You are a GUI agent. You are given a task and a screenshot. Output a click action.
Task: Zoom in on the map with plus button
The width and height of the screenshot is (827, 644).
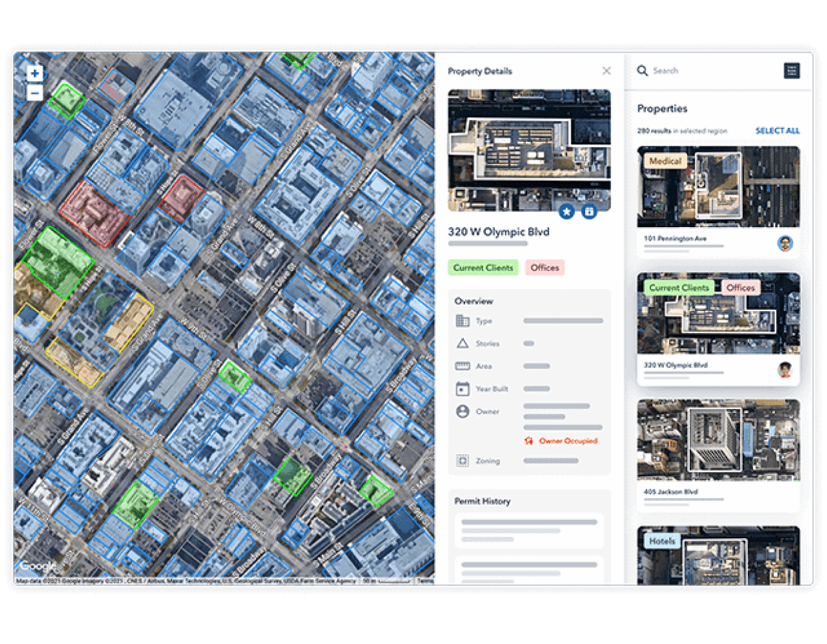pos(35,73)
